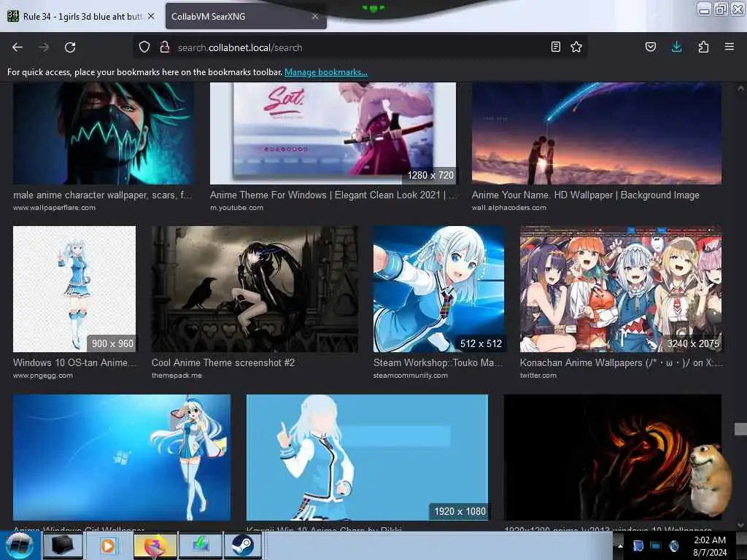Close the CollabVM SearXNG tab
The height and width of the screenshot is (560, 747).
point(315,16)
